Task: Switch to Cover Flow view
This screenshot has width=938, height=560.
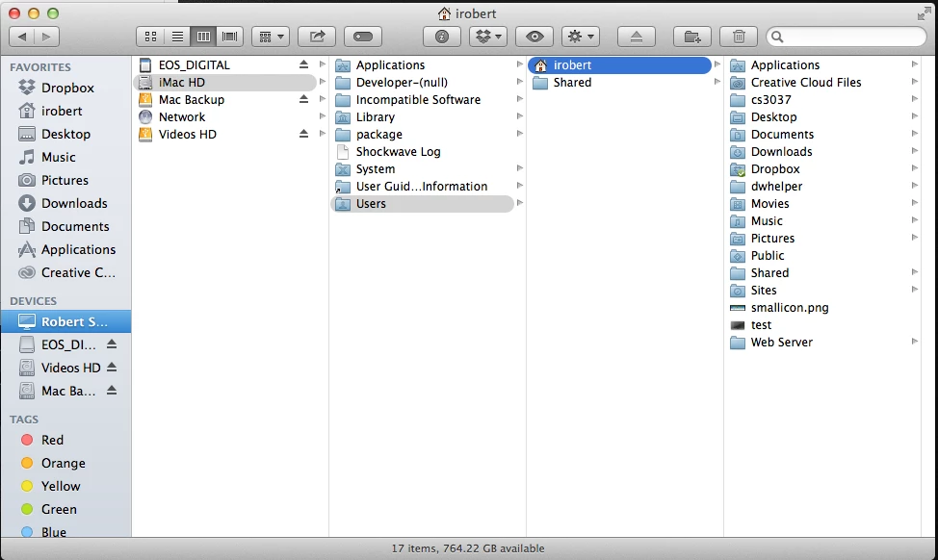Action: (x=230, y=38)
